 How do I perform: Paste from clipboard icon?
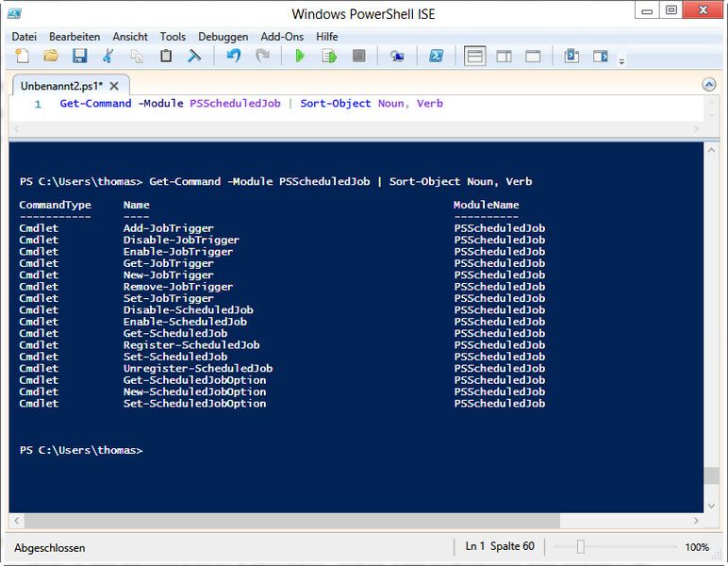click(166, 57)
